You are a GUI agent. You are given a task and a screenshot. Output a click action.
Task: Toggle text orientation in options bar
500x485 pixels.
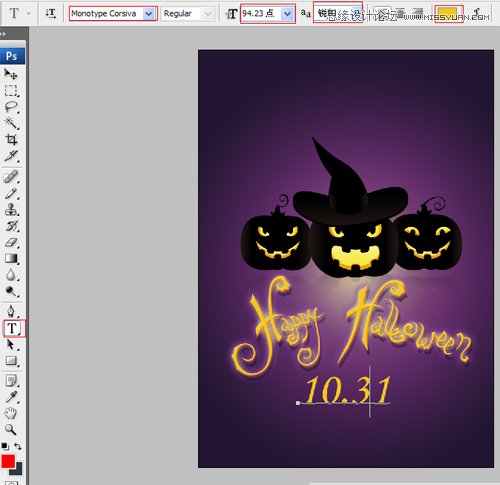point(51,13)
